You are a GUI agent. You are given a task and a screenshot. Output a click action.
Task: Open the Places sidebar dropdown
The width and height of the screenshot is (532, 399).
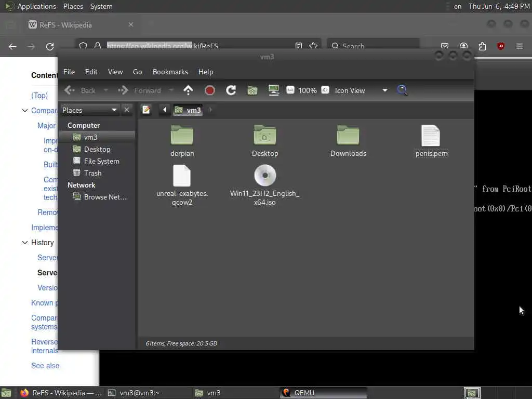point(90,110)
